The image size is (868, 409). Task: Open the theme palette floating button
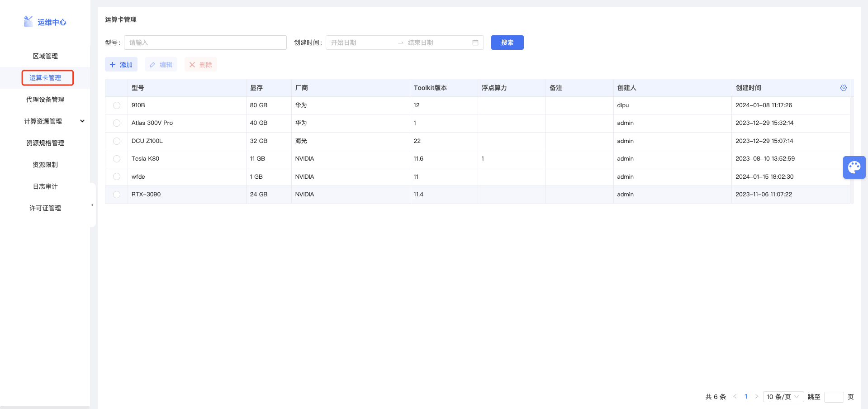coord(854,167)
